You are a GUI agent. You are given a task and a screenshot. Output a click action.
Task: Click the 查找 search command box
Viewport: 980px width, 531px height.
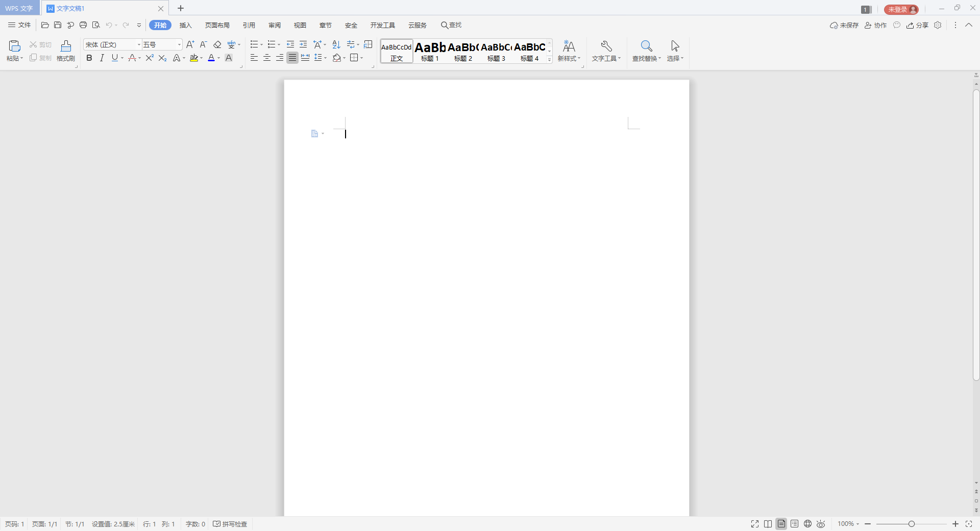pyautogui.click(x=451, y=25)
